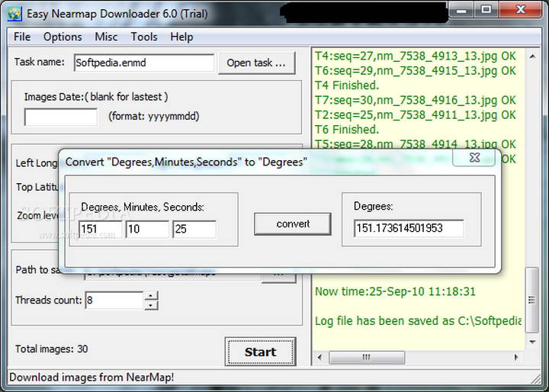Maximize the Easy Nearmap Downloader window
The image size is (549, 392).
(486, 11)
